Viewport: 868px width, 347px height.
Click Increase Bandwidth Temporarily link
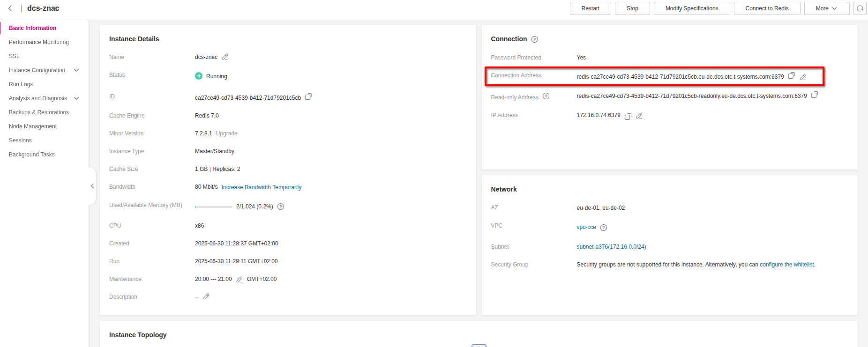tap(261, 187)
